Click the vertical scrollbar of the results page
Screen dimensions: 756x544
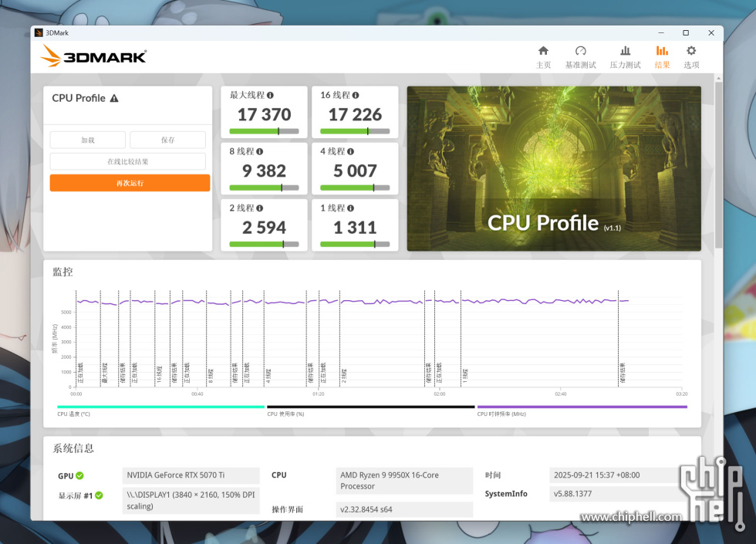click(x=718, y=164)
